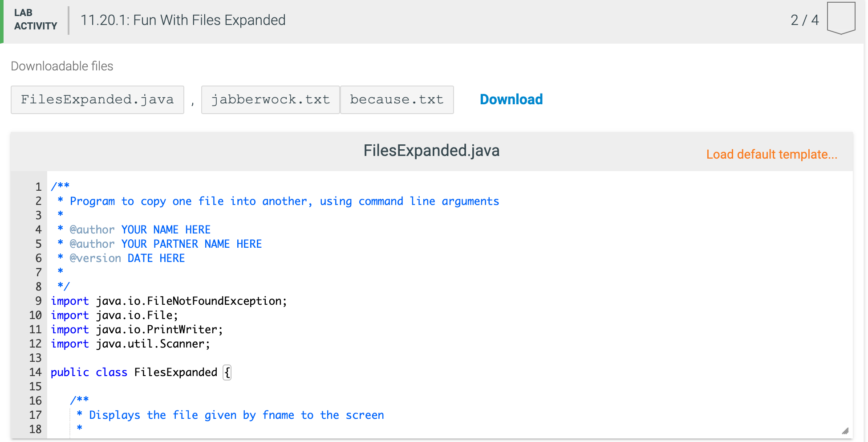868x442 pixels.
Task: Click Load default template in the editor header
Action: pos(772,154)
